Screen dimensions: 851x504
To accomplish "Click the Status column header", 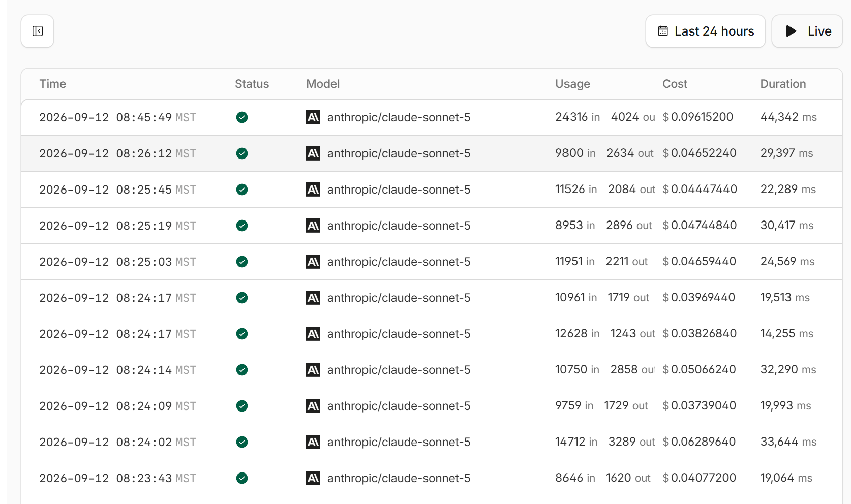I will click(252, 84).
